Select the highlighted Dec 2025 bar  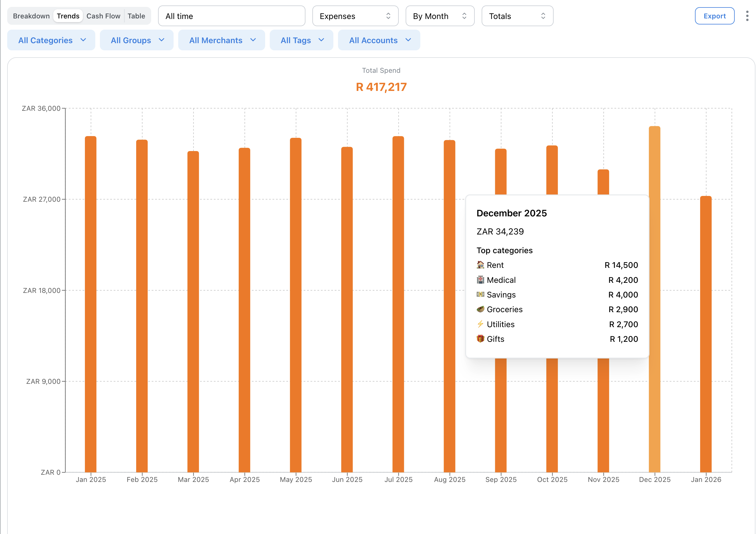655,411
